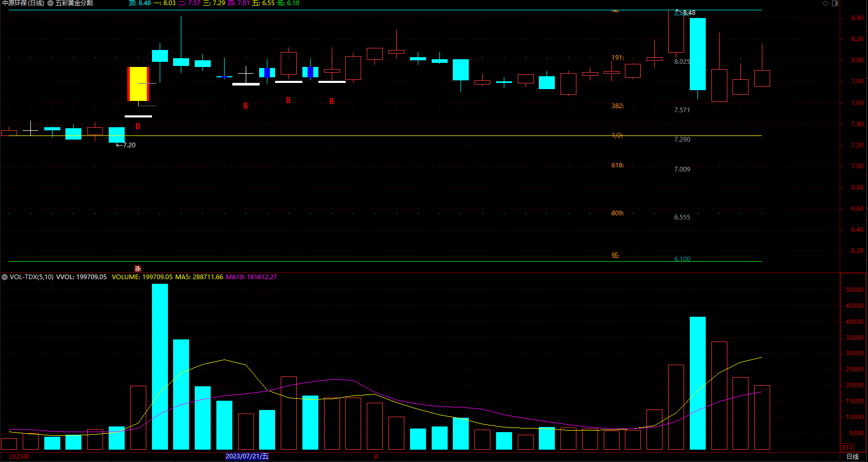Click the 8.40 tick on the price axis

point(857,18)
